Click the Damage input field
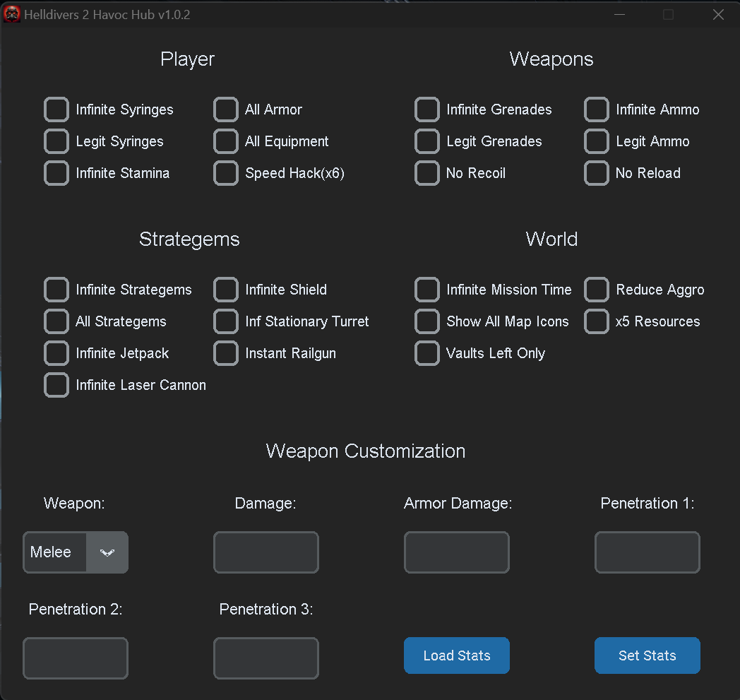Screen dimensions: 740x700 coord(266,552)
